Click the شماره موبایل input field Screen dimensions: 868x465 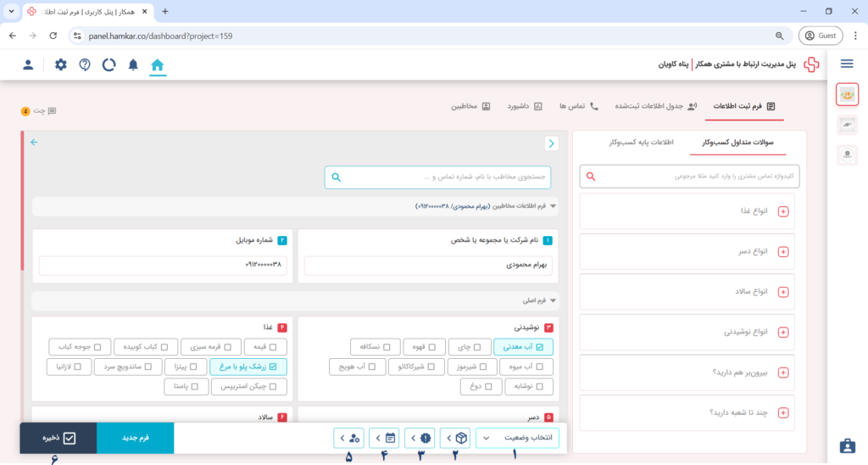[163, 265]
